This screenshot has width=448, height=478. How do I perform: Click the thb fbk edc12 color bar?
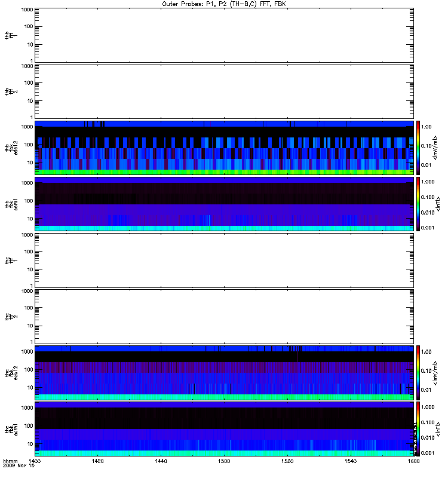click(418, 148)
